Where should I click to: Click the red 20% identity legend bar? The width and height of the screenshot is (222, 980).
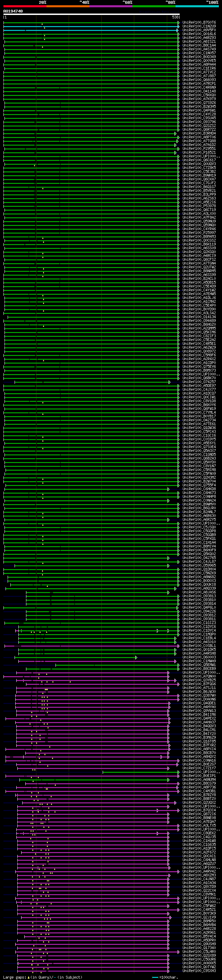25,7
